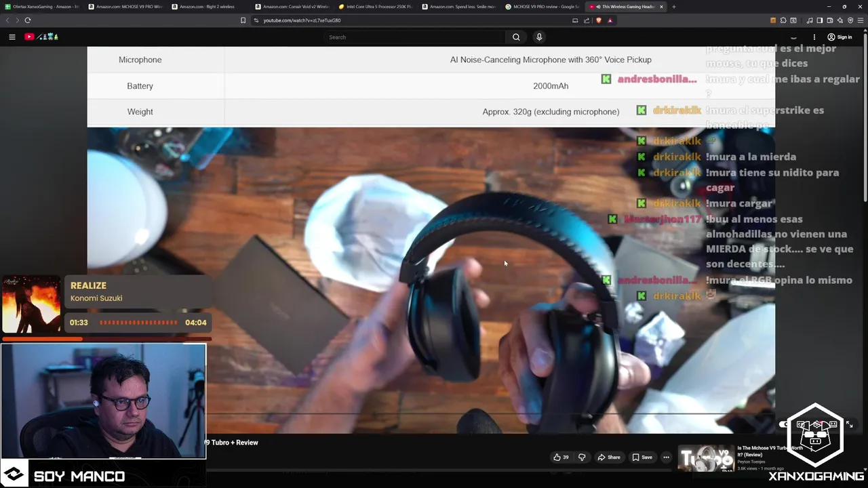Dislike the video with thumbs down
This screenshot has width=868, height=488.
click(582, 457)
